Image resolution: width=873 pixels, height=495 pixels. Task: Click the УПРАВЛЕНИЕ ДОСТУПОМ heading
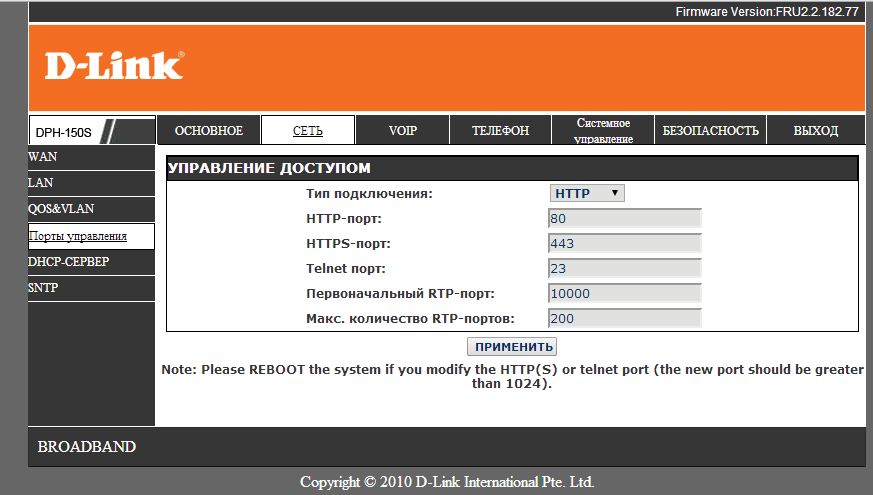click(x=269, y=168)
